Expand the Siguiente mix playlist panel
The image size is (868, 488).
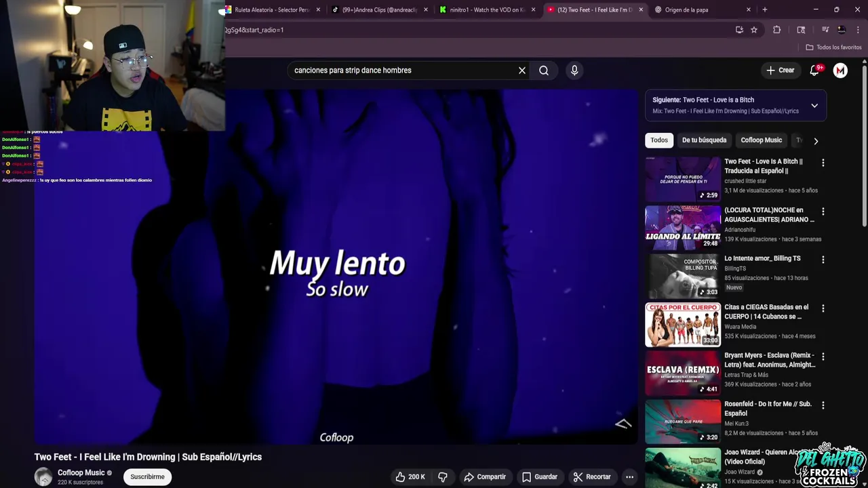814,106
